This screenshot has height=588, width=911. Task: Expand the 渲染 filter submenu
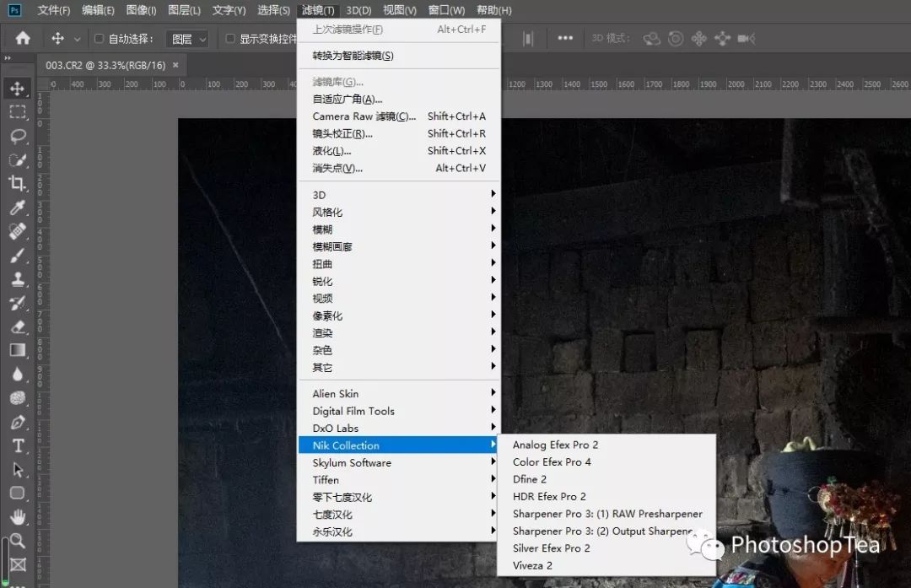click(398, 333)
